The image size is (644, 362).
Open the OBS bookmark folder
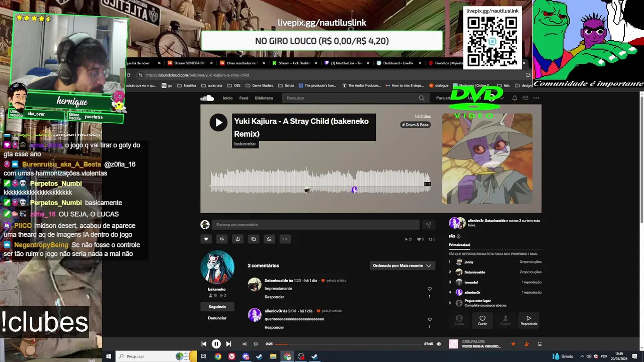233,85
